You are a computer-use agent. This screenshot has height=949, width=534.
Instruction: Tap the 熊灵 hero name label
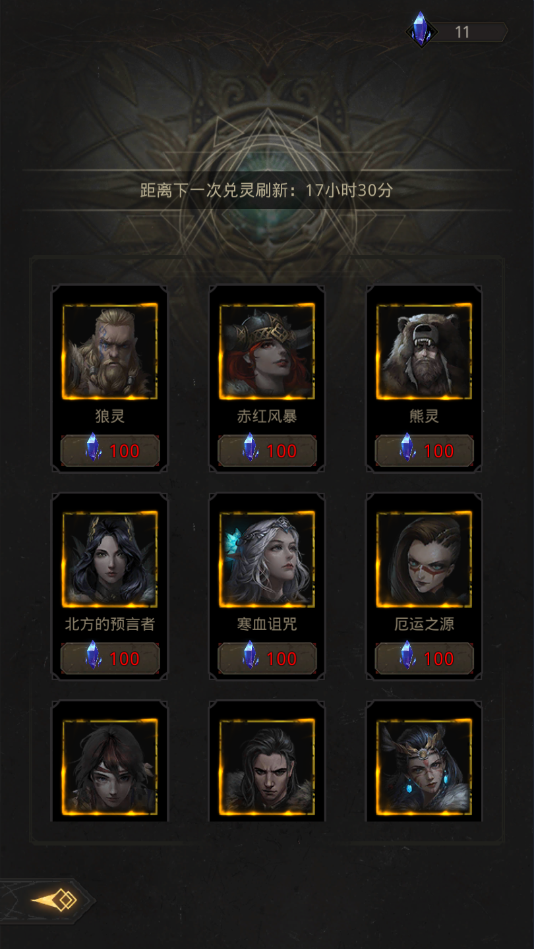click(x=424, y=416)
